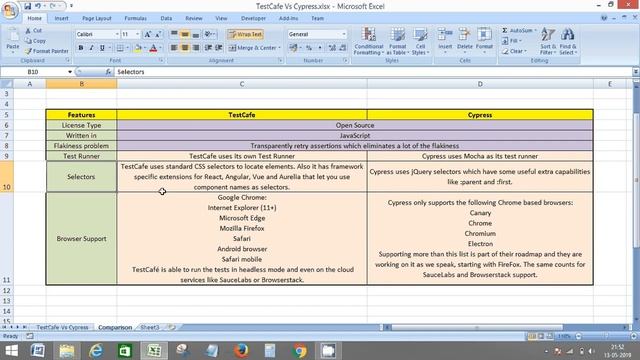Image resolution: width=640 pixels, height=360 pixels.
Task: Open the TestCafe Vs Cypress sheet tab
Action: tap(62, 327)
